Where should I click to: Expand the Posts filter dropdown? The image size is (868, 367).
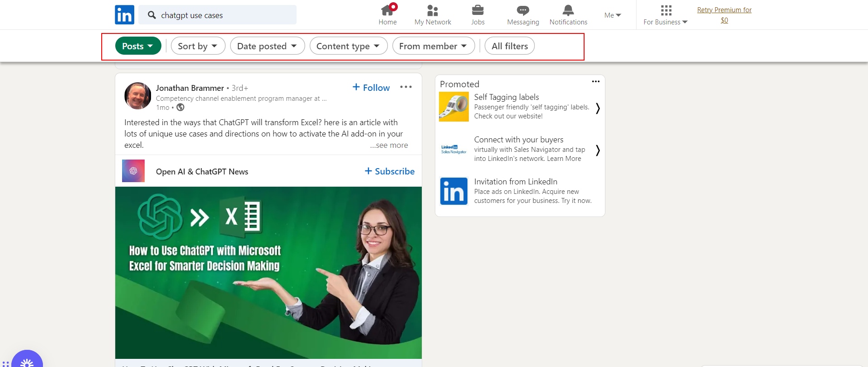click(x=138, y=46)
